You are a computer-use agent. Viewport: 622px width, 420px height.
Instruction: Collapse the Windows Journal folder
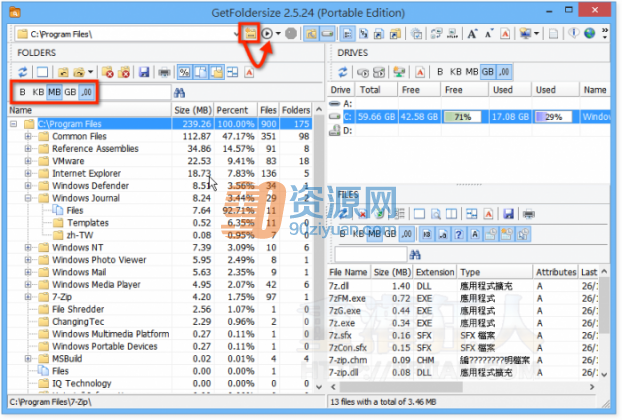pyautogui.click(x=28, y=198)
